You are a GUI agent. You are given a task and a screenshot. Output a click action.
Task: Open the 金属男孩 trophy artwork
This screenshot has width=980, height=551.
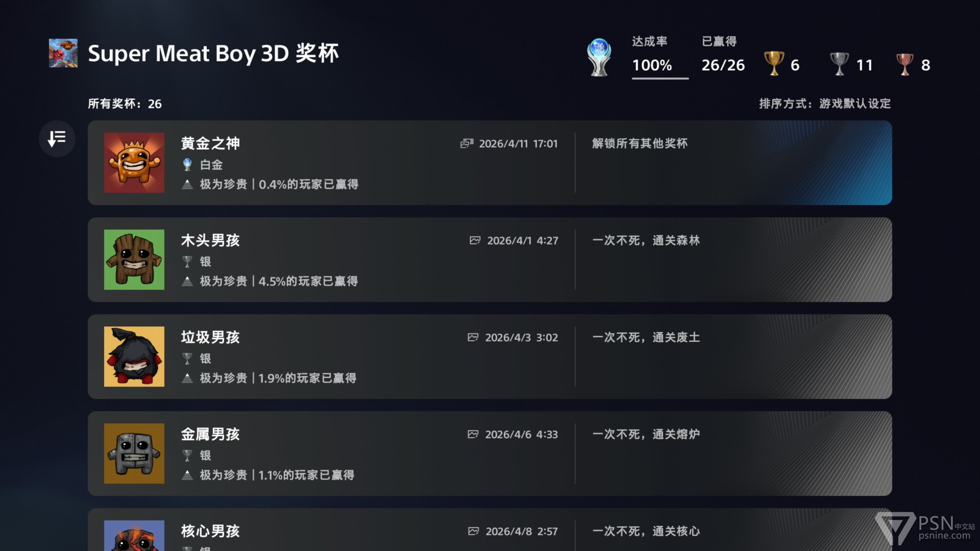click(x=134, y=453)
